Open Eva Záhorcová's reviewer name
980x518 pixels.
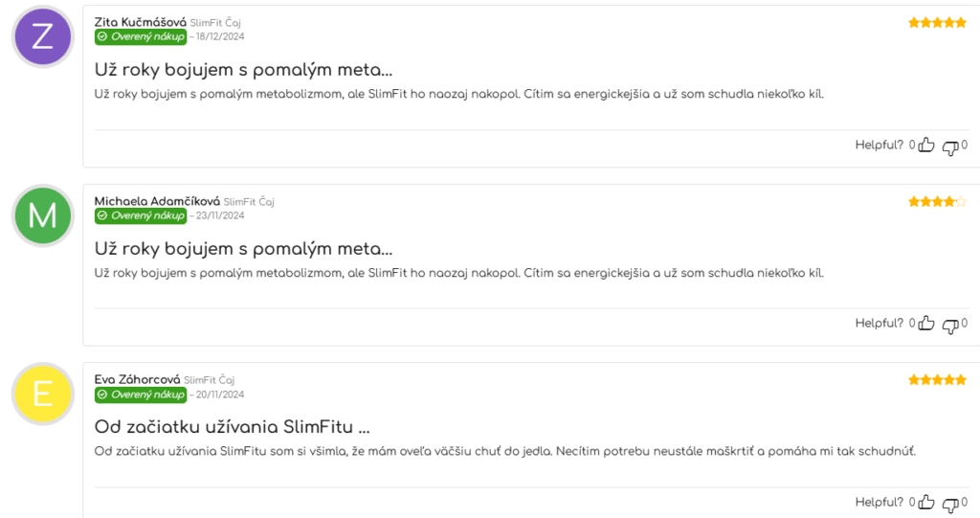pos(137,380)
